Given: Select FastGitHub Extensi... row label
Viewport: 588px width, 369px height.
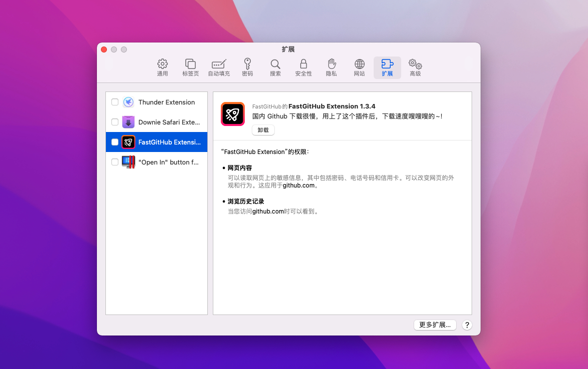Looking at the screenshot, I should [x=169, y=142].
